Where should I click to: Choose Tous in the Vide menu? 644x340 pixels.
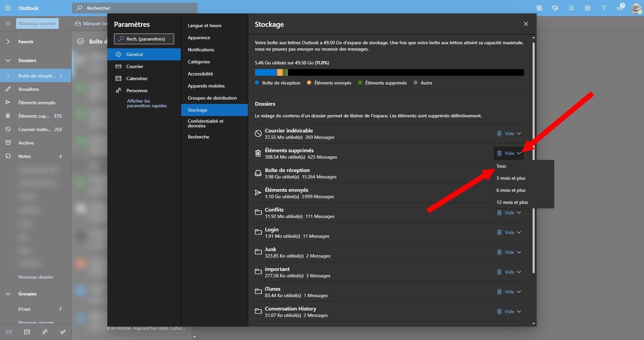point(524,166)
